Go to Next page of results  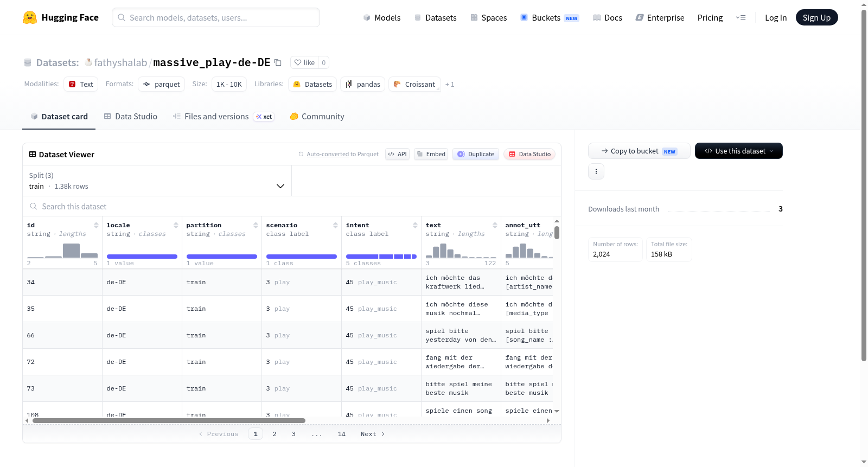point(373,434)
